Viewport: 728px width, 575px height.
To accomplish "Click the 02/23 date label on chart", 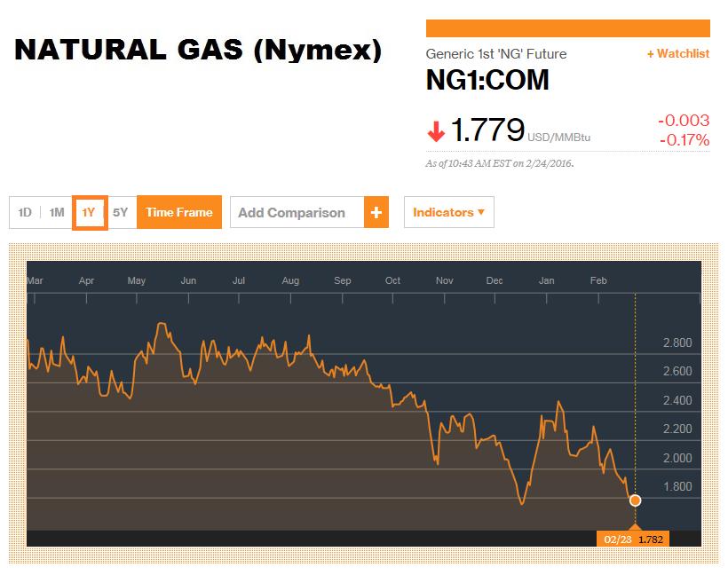I will [618, 540].
